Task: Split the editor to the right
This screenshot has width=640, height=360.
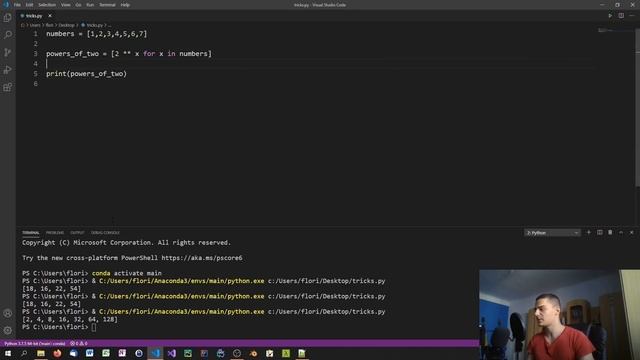Action: 621,16
